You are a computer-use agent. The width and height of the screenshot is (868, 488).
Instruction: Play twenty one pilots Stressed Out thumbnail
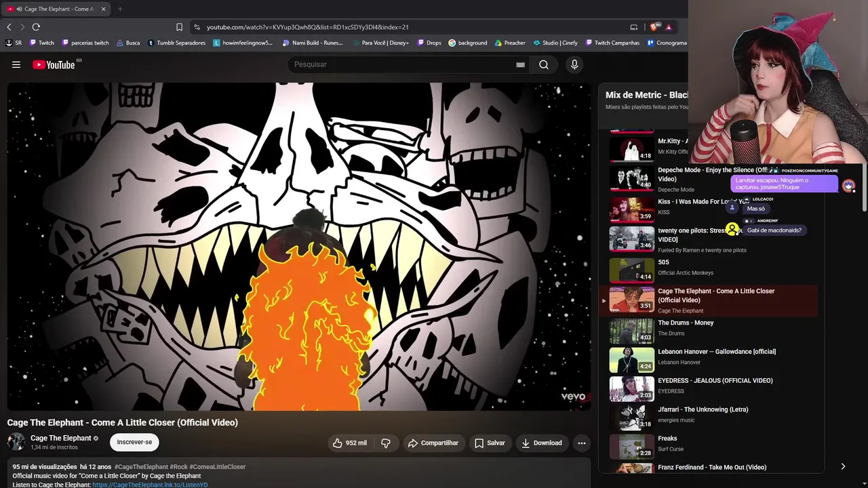[631, 239]
